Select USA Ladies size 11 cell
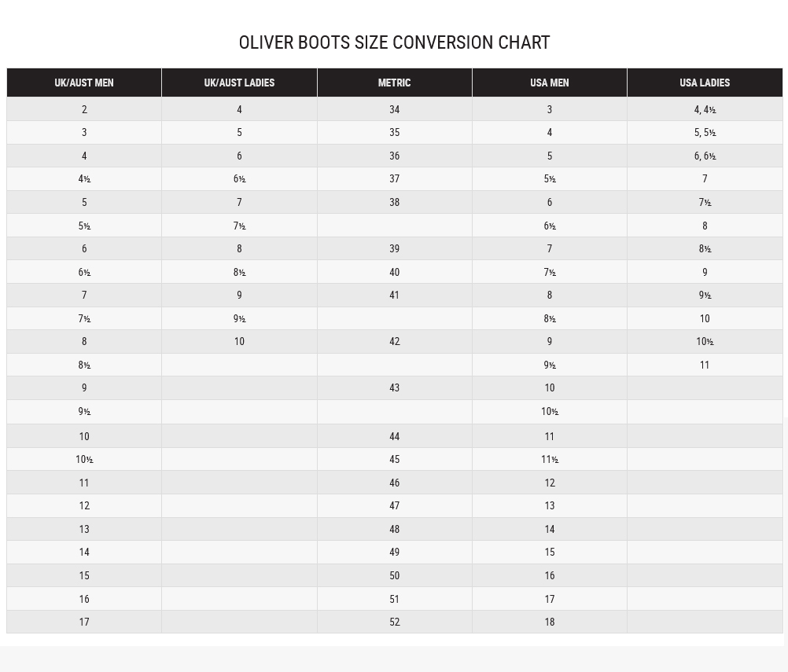 (x=705, y=365)
